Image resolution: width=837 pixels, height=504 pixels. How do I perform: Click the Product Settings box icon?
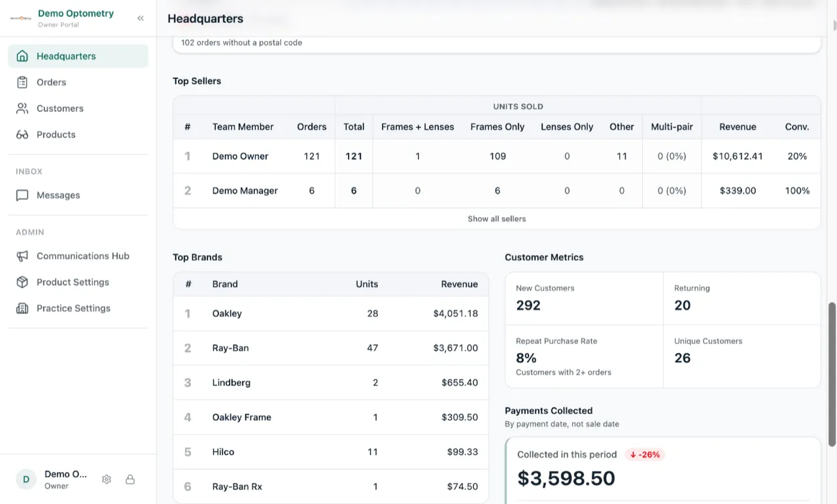pyautogui.click(x=22, y=282)
